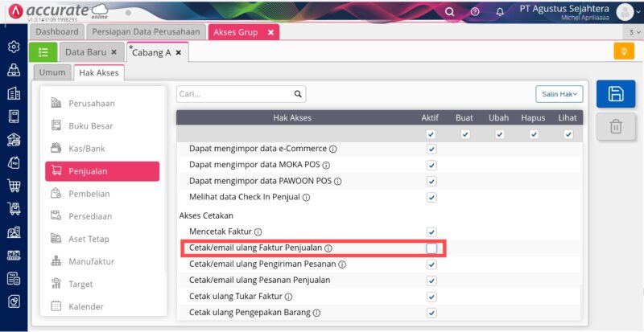Open the green list view button

(43, 52)
